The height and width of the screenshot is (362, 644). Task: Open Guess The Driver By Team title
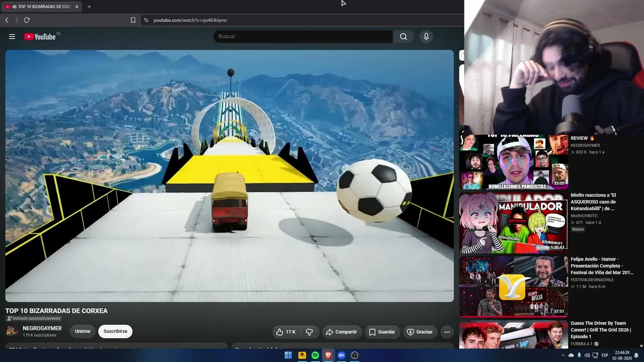601,330
